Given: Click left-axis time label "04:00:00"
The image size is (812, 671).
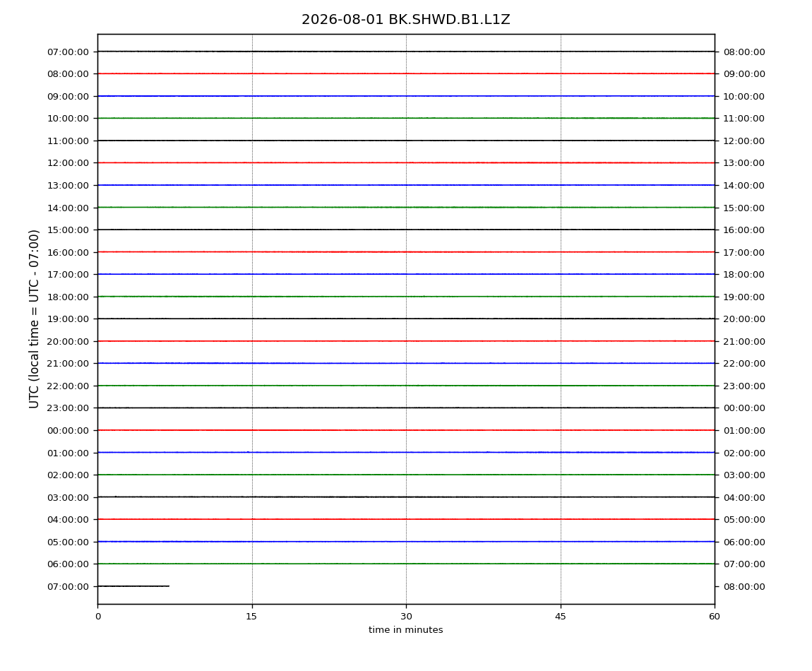Looking at the screenshot, I should [68, 520].
